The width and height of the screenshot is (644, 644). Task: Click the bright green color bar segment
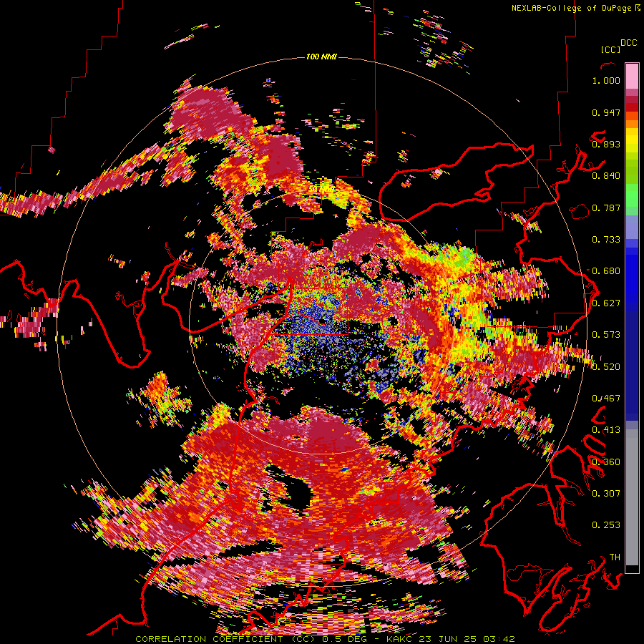[x=632, y=195]
